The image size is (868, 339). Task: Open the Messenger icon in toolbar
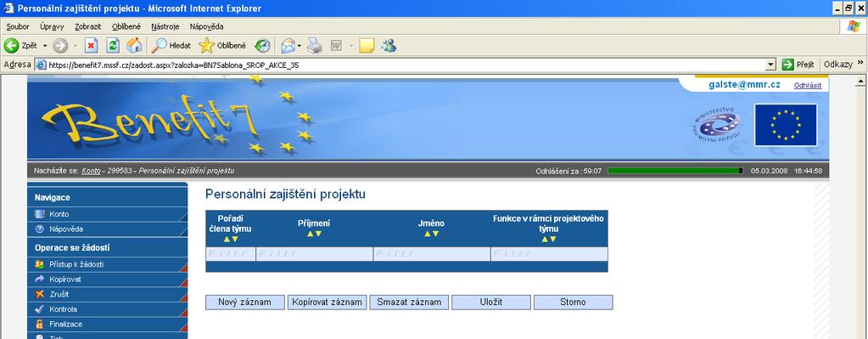[x=389, y=45]
